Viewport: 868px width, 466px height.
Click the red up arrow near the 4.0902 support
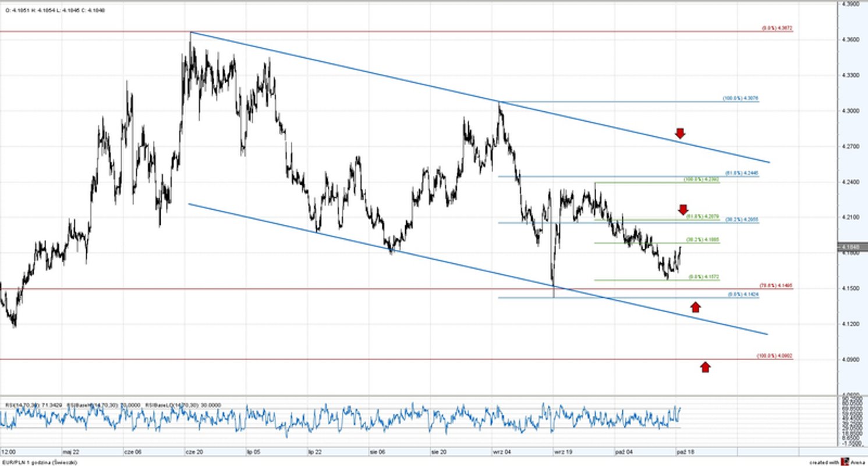pyautogui.click(x=706, y=366)
